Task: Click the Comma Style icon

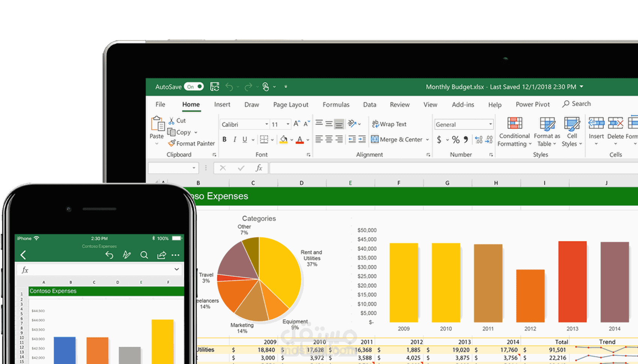Action: [466, 140]
